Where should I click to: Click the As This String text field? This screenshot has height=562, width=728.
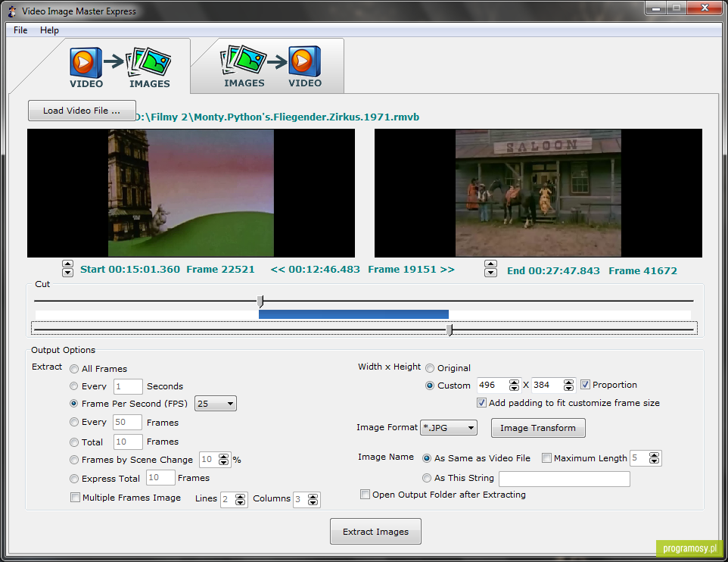click(x=565, y=479)
